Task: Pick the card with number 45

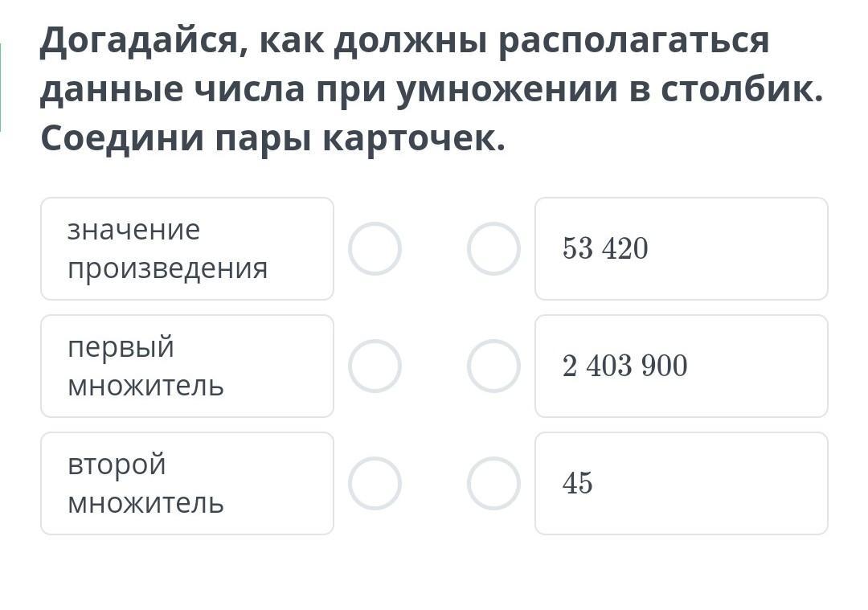Action: [681, 484]
